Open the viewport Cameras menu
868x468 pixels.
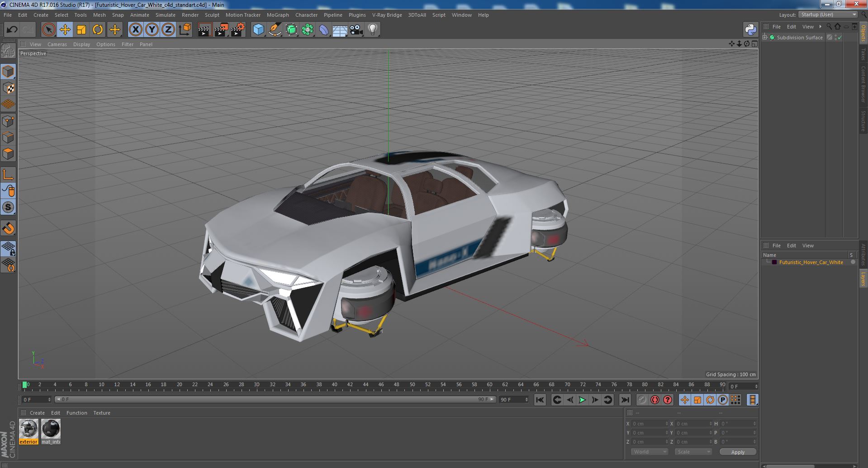pyautogui.click(x=57, y=44)
